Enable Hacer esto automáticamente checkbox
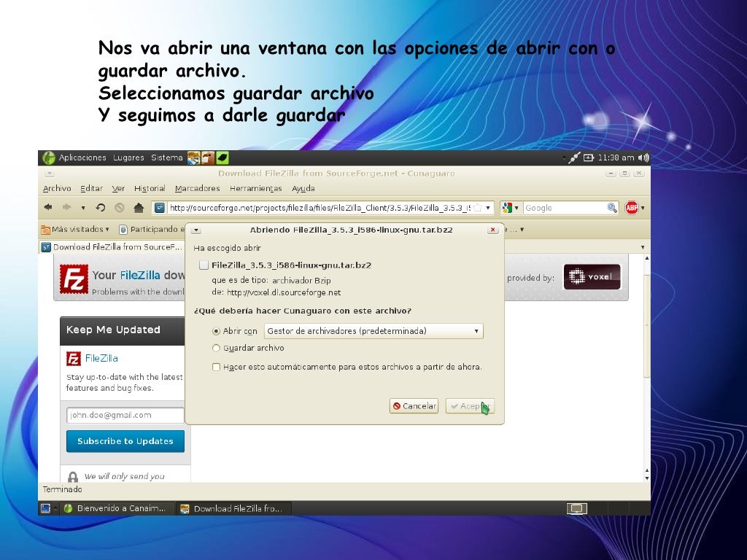This screenshot has width=747, height=560. click(x=216, y=367)
